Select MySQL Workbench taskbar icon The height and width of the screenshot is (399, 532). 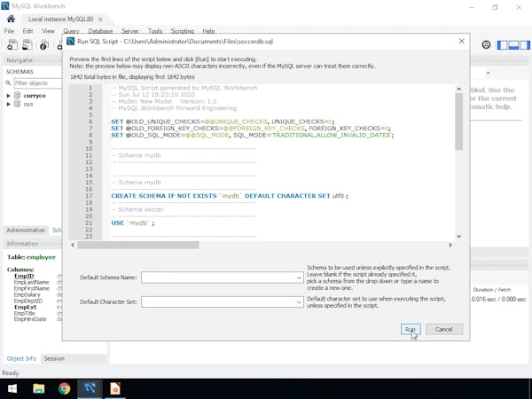[90, 389]
